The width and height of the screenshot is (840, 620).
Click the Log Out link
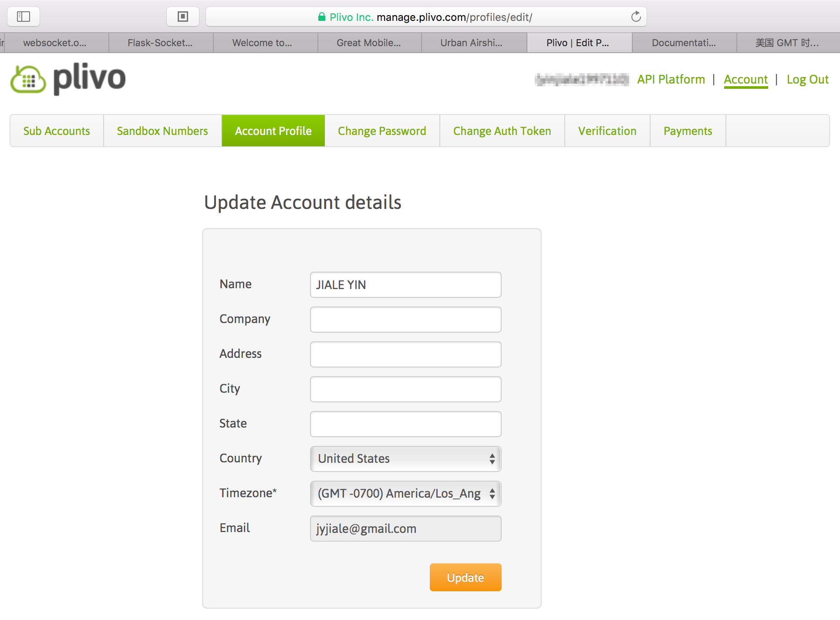tap(807, 79)
